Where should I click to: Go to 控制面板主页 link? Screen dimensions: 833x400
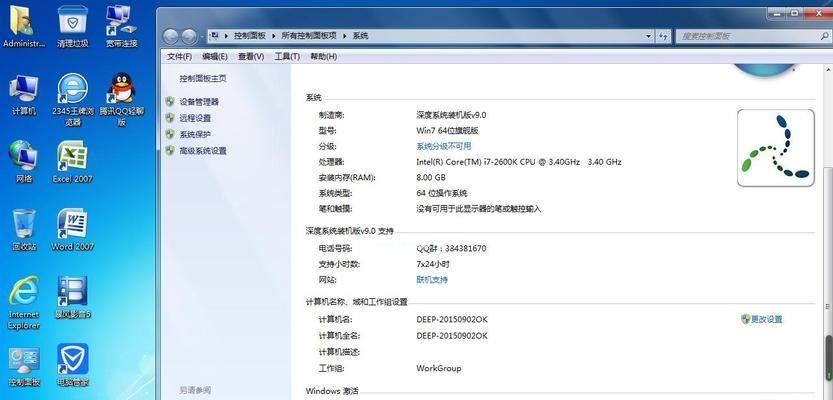click(203, 79)
